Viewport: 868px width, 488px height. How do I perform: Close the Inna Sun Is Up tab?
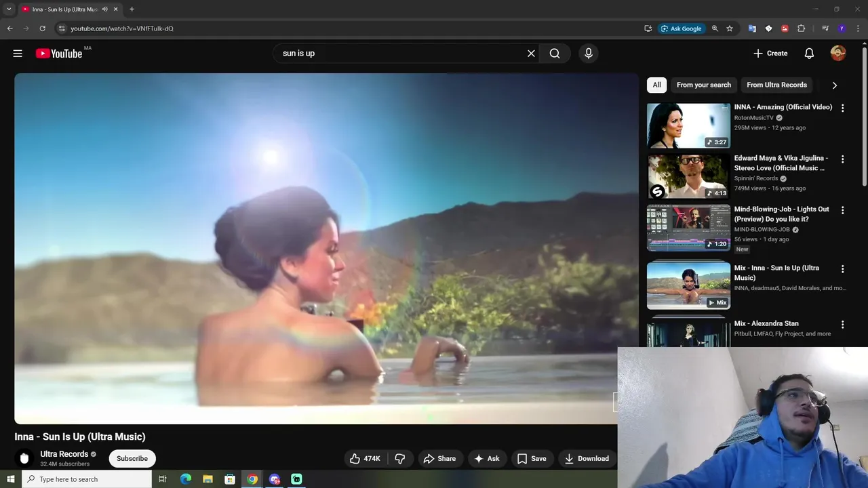pos(115,9)
